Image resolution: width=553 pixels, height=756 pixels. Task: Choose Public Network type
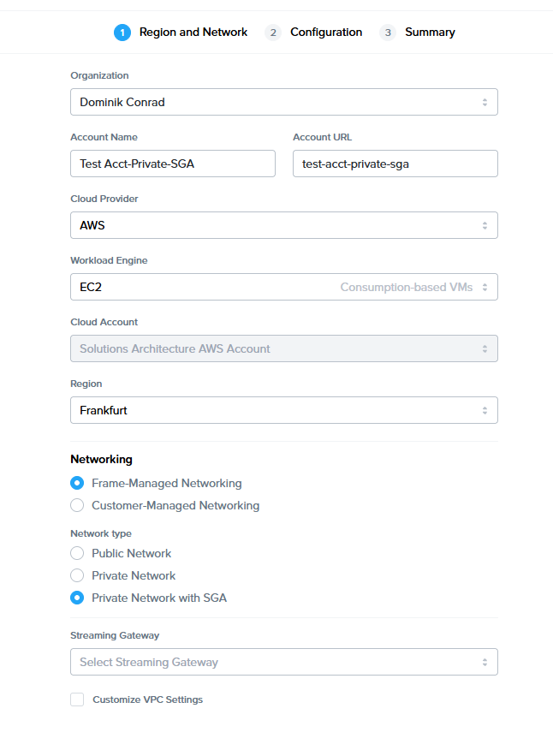(x=77, y=553)
